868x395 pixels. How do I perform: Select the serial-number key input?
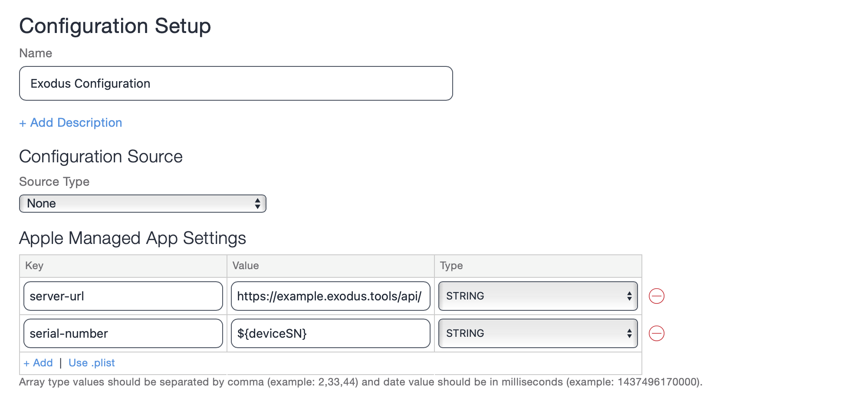pyautogui.click(x=123, y=333)
